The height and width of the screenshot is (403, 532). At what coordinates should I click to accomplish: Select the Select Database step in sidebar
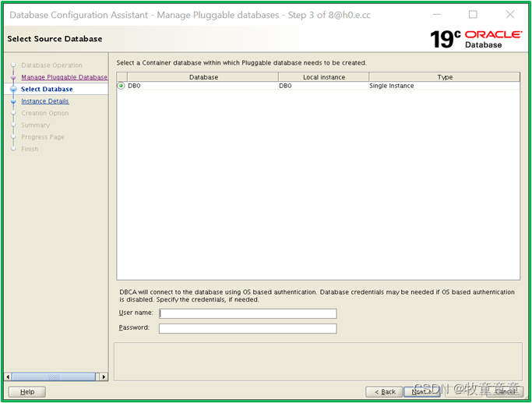47,89
